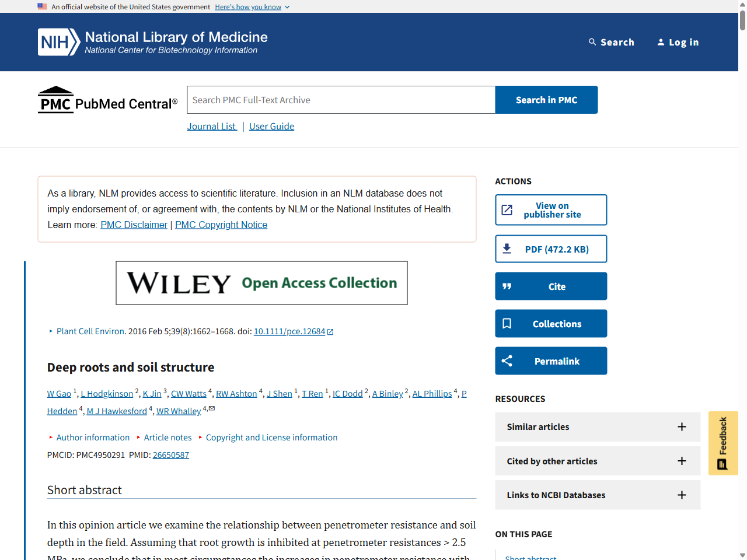Click the page vertical scrollbar
The width and height of the screenshot is (747, 560).
(x=742, y=280)
